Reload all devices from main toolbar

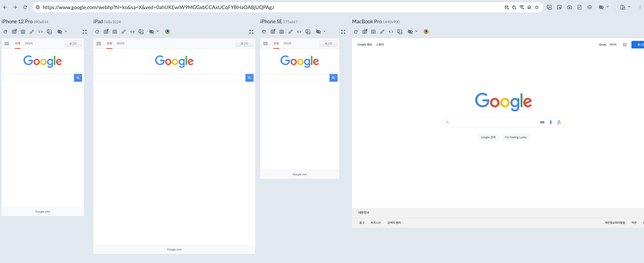(x=25, y=7)
